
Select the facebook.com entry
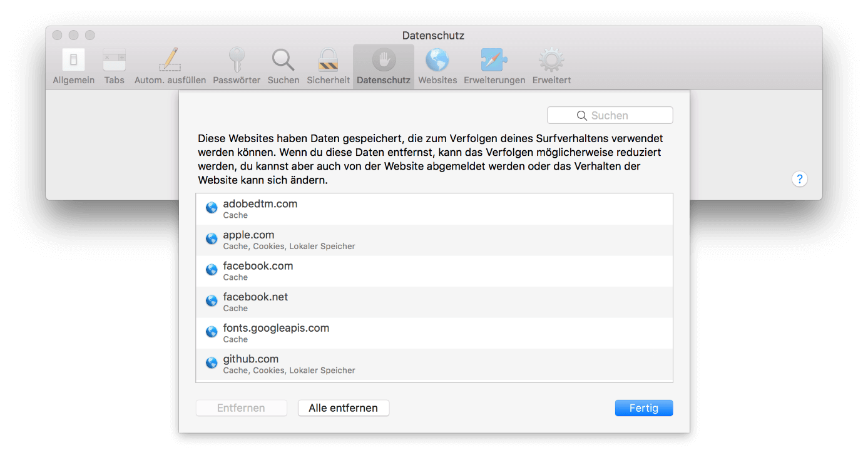click(x=434, y=271)
